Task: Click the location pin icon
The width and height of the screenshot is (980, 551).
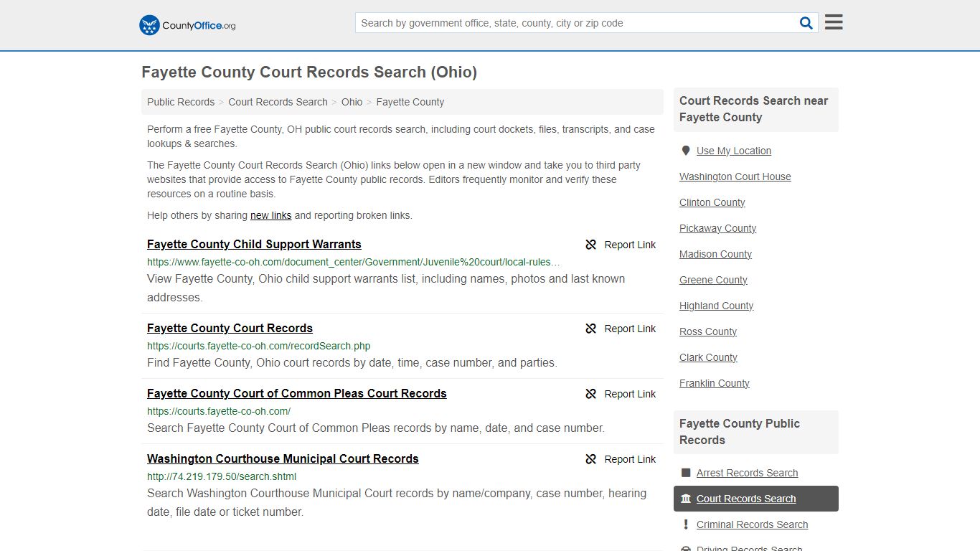Action: click(x=686, y=151)
